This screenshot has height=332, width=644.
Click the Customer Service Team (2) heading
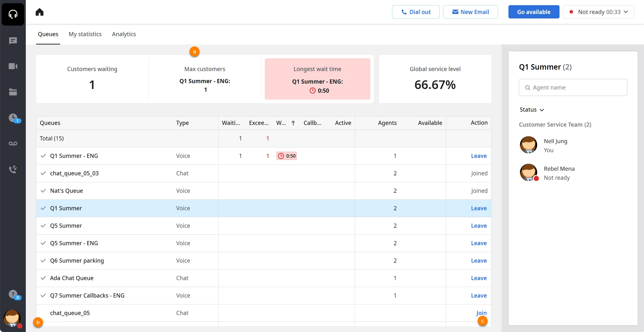pos(555,125)
